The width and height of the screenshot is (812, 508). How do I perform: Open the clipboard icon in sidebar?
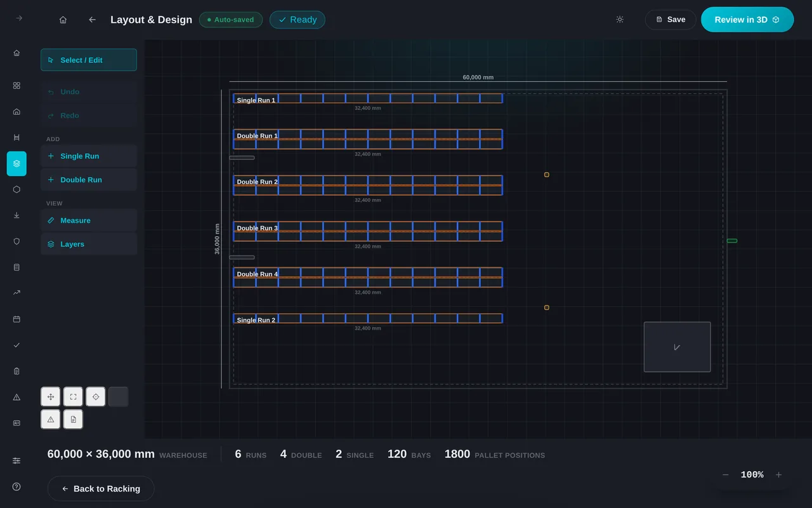(x=16, y=371)
